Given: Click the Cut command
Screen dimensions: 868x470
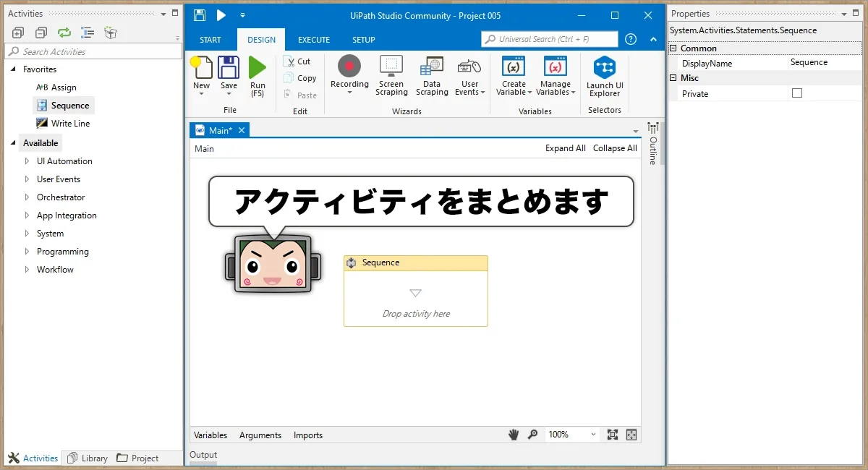Looking at the screenshot, I should [297, 61].
